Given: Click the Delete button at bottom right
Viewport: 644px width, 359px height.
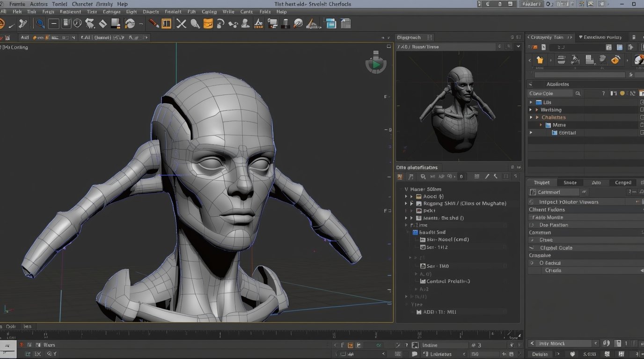Looking at the screenshot, I should point(540,354).
